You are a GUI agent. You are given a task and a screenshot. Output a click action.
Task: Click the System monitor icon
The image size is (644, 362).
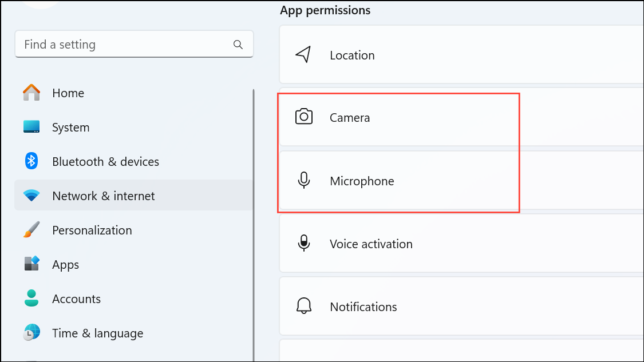click(31, 127)
